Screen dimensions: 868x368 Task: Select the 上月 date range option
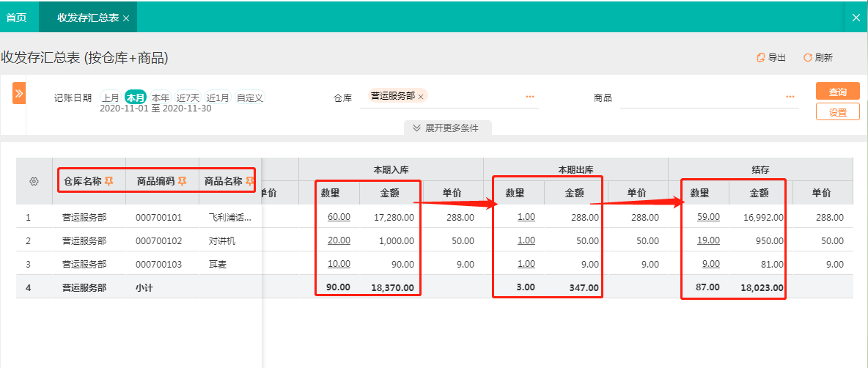pos(111,97)
